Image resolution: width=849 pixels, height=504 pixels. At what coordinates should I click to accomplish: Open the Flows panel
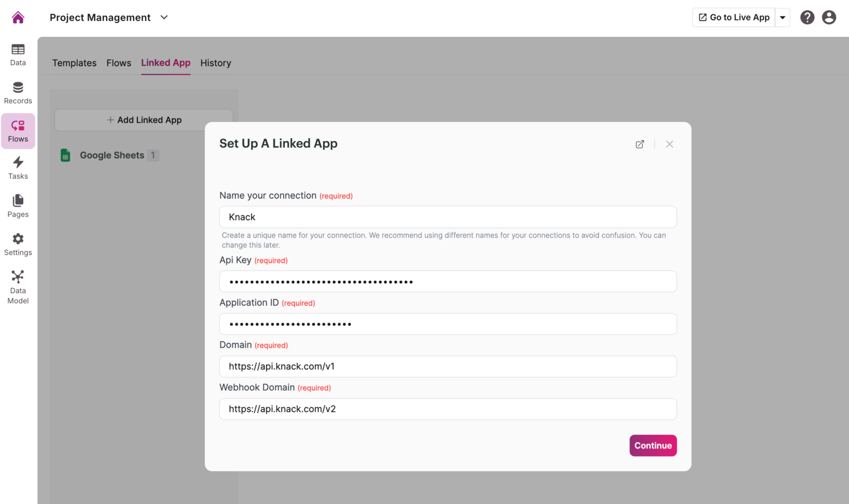pos(18,130)
